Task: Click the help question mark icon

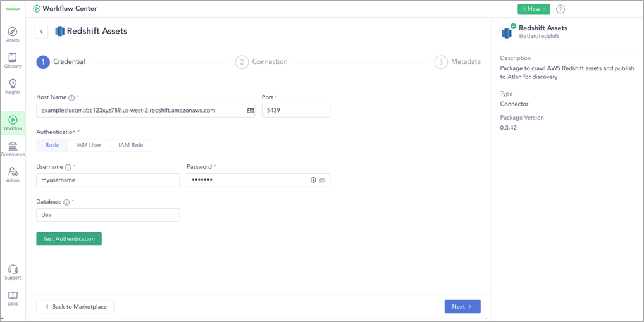Action: click(560, 9)
